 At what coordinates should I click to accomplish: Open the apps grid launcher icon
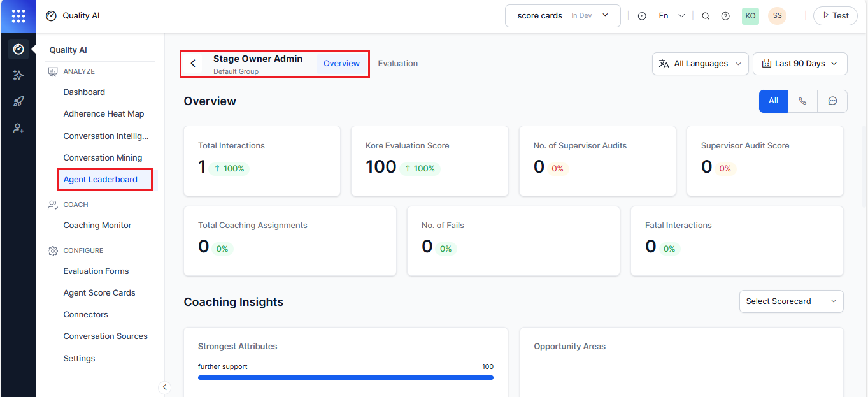18,16
